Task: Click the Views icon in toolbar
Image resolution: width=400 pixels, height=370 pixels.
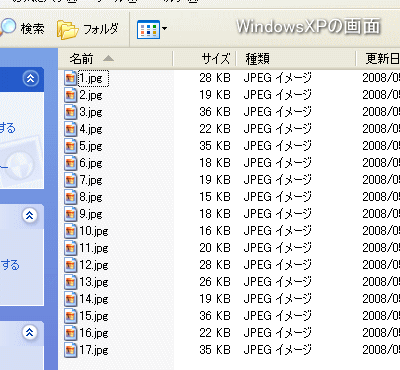Action: coord(148,29)
